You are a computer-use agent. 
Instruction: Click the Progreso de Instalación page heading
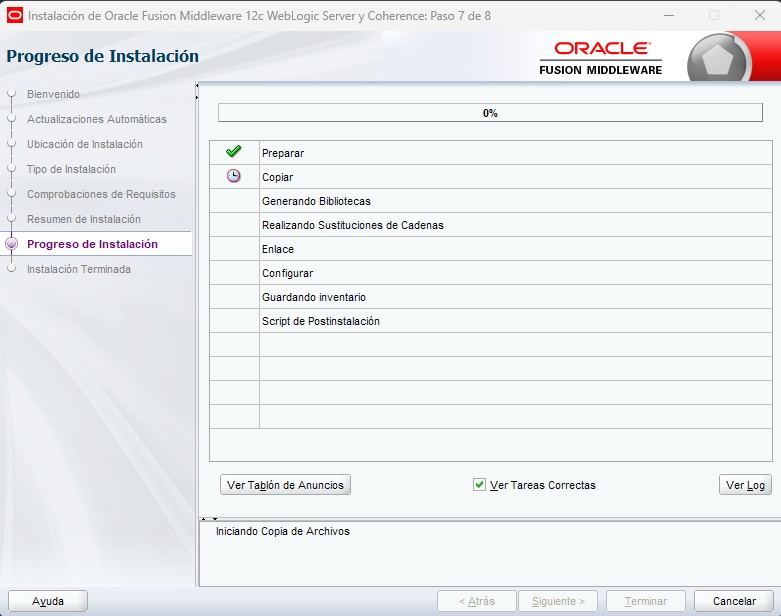[103, 56]
